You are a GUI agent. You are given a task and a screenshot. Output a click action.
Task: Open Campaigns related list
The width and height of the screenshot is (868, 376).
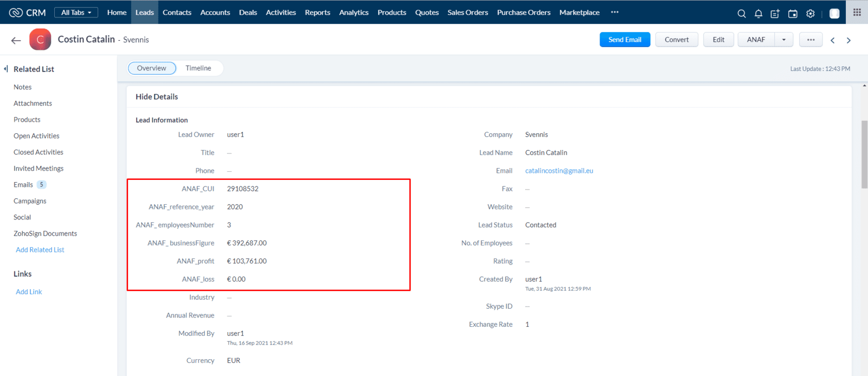point(30,201)
